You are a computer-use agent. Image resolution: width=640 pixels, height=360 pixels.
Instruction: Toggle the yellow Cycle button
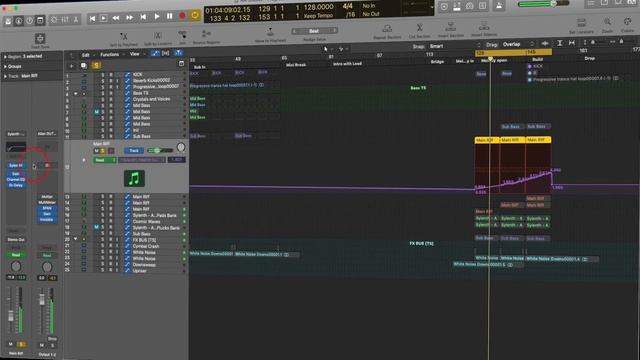click(195, 16)
